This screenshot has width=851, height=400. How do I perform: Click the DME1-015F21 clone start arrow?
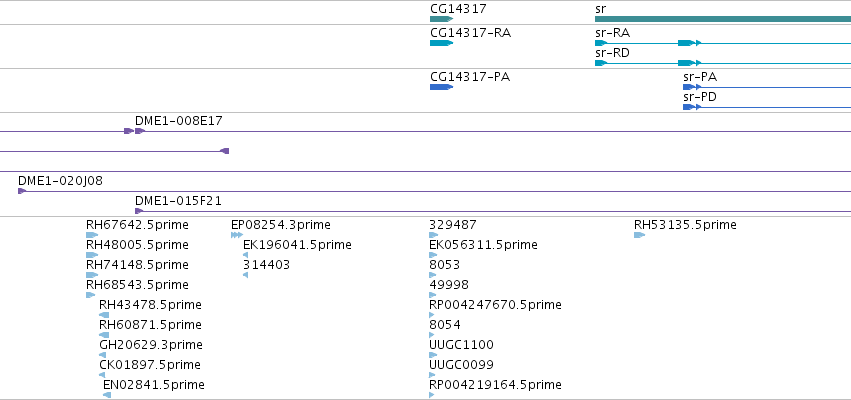click(x=139, y=211)
